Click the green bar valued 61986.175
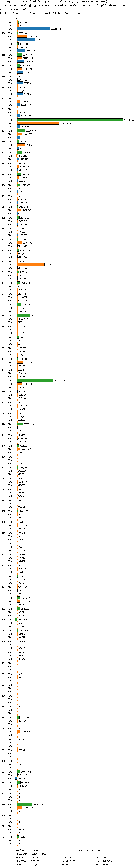Screen dimensions: 136x868 25,804
